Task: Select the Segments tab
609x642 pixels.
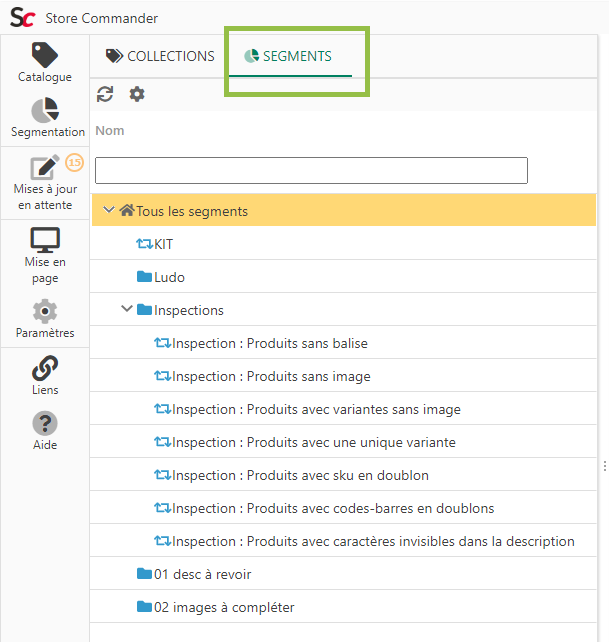Action: click(x=288, y=56)
